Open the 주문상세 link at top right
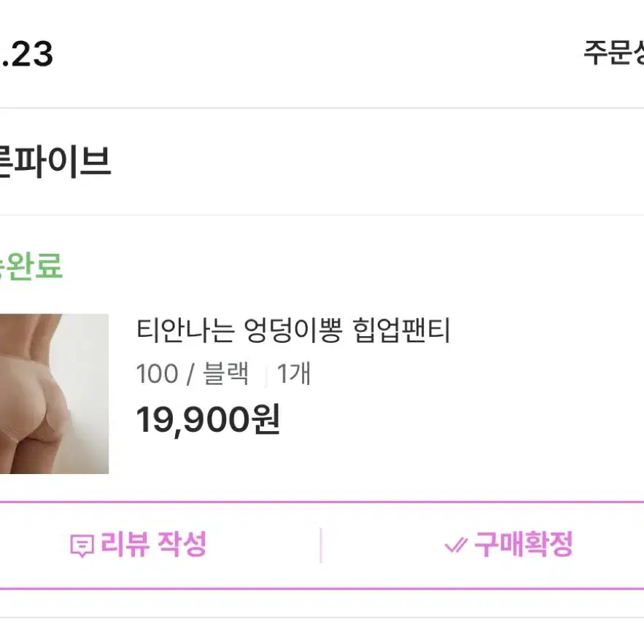Screen dimensions: 644x644 614,53
